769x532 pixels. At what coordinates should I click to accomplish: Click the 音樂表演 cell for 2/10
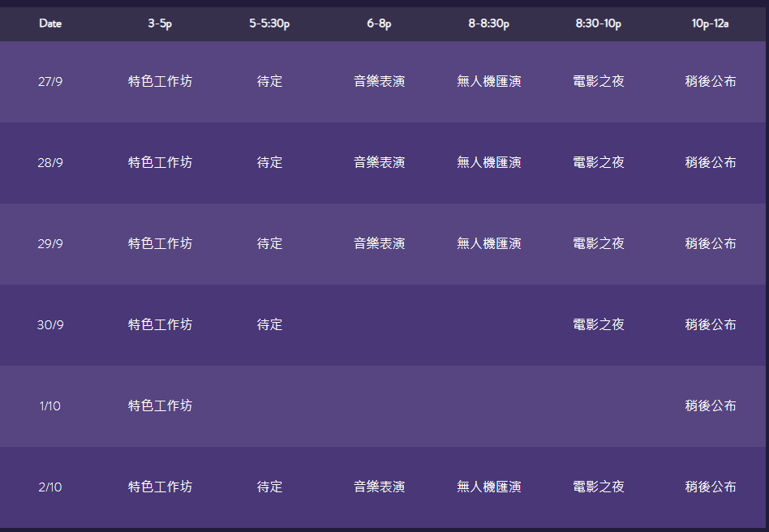pyautogui.click(x=380, y=487)
